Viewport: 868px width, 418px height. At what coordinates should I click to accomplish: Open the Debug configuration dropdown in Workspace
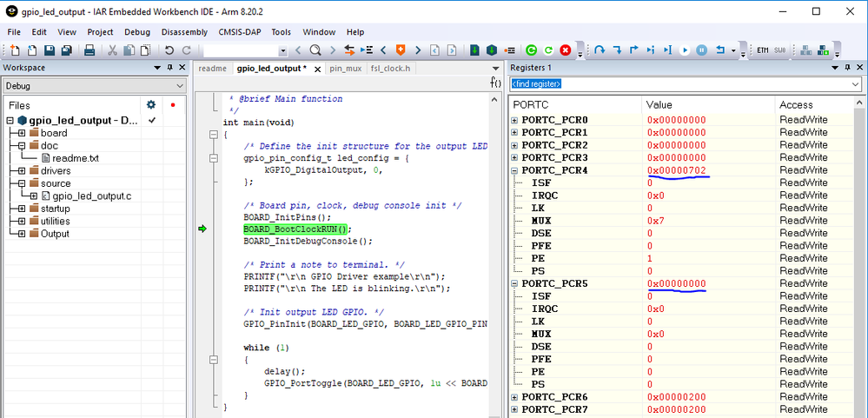pos(179,86)
